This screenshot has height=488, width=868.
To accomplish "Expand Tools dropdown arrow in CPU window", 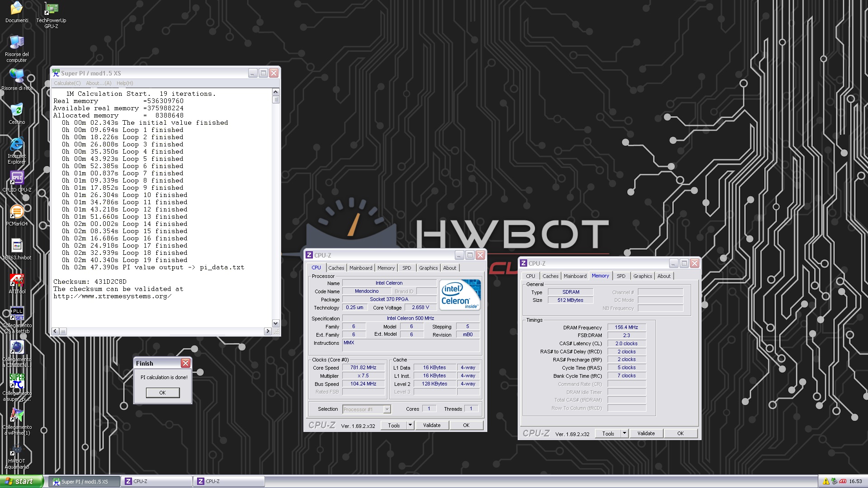I will tap(410, 425).
